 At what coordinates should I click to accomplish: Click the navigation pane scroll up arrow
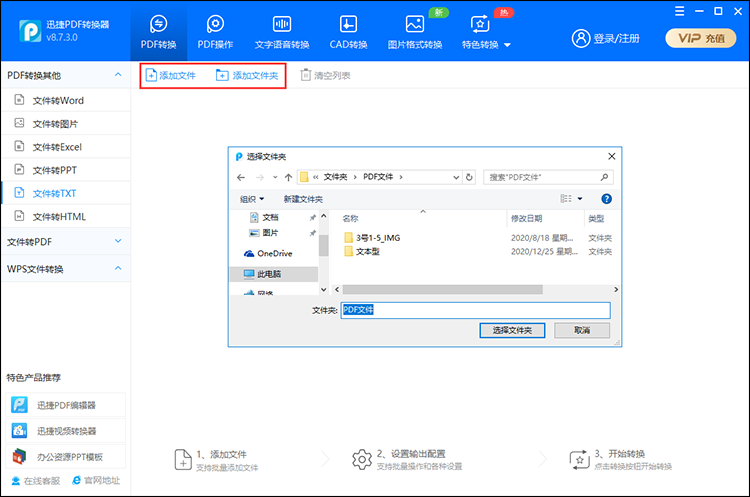[323, 216]
